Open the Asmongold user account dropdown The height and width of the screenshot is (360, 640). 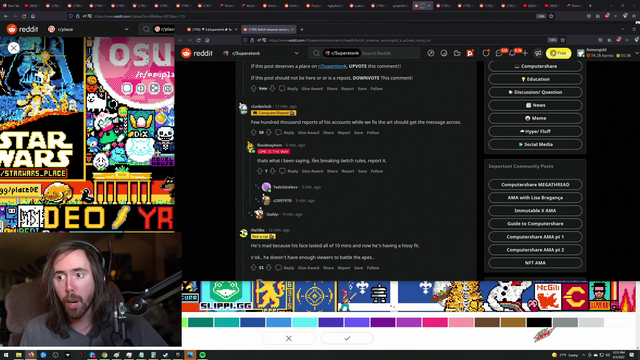[607, 53]
